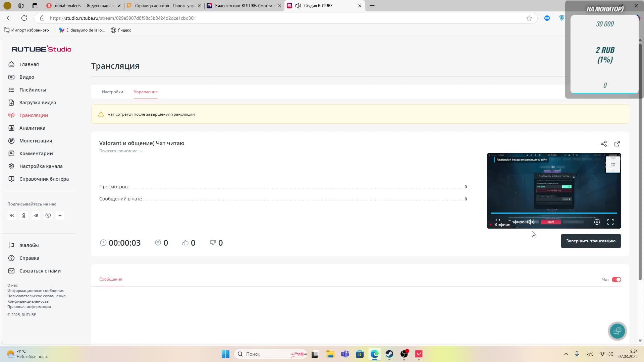This screenshot has width=644, height=362.
Task: Switch to the Управление tab
Action: [x=146, y=92]
